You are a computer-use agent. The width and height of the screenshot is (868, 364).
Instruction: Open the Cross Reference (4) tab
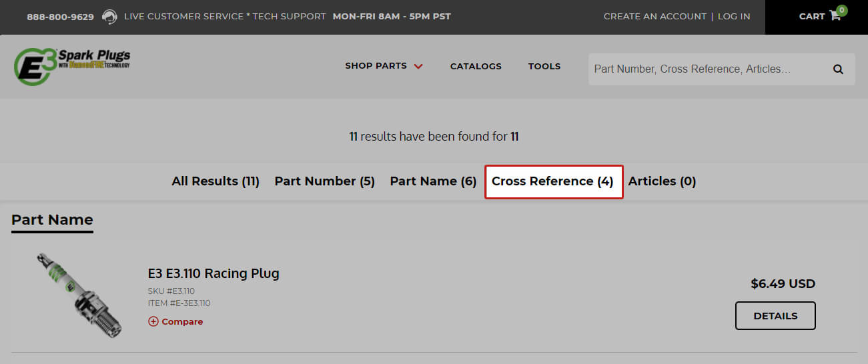(x=553, y=181)
